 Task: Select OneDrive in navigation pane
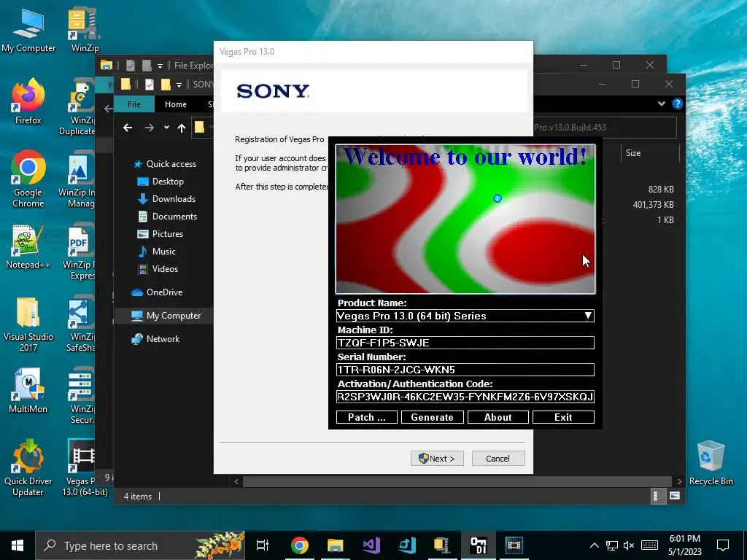click(164, 292)
